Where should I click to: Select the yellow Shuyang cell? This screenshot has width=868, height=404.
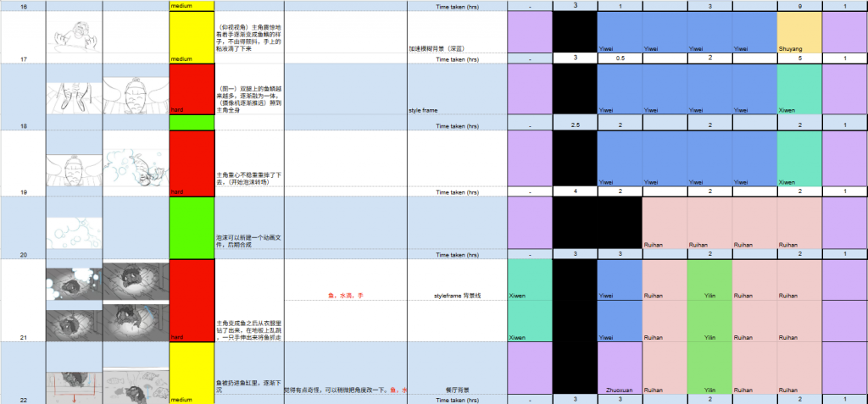pos(798,36)
